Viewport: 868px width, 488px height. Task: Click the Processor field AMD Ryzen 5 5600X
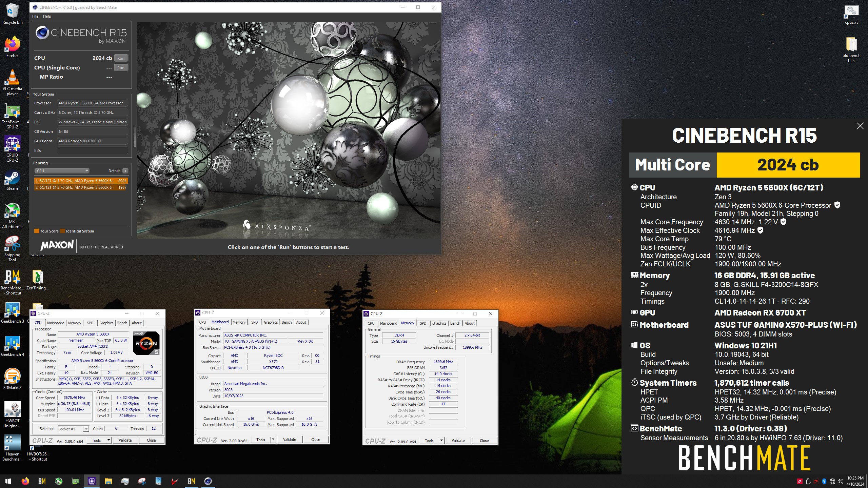[93, 103]
